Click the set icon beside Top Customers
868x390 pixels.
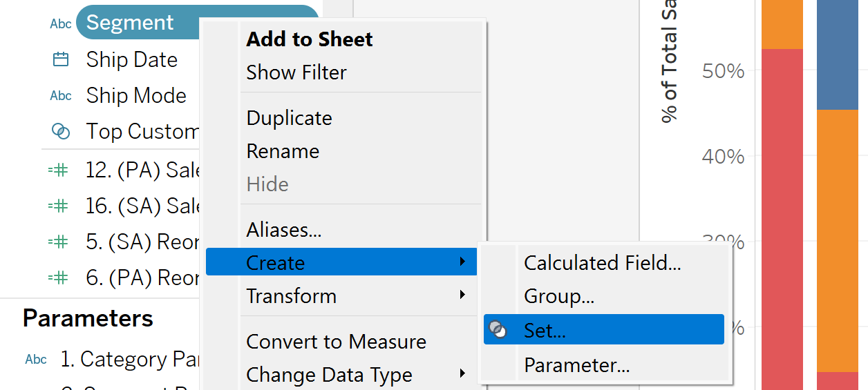[61, 131]
